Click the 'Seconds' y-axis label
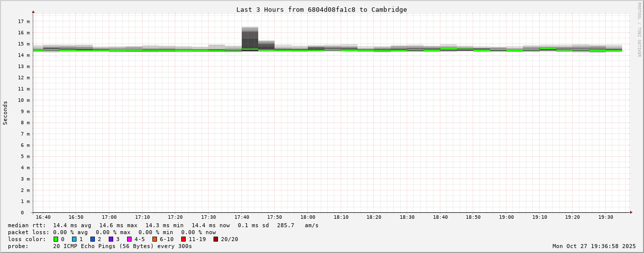Screen dimensions: 644x253 point(5,113)
